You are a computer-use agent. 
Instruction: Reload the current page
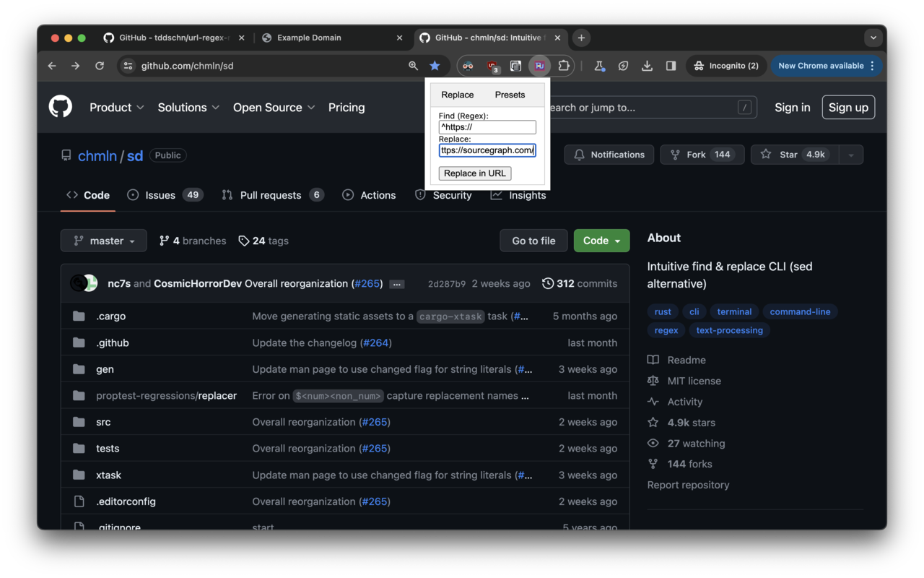click(x=100, y=66)
